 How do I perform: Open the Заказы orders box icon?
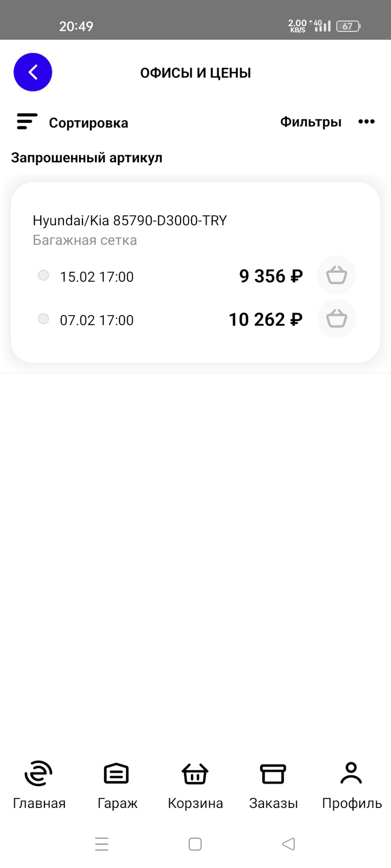(273, 774)
